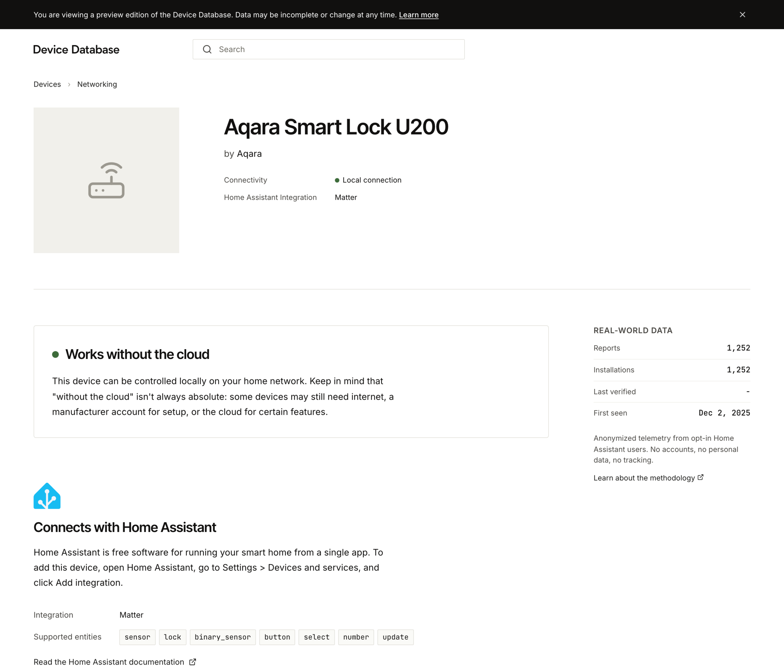Open Learn about the methodology link
This screenshot has width=784, height=672.
pos(644,478)
